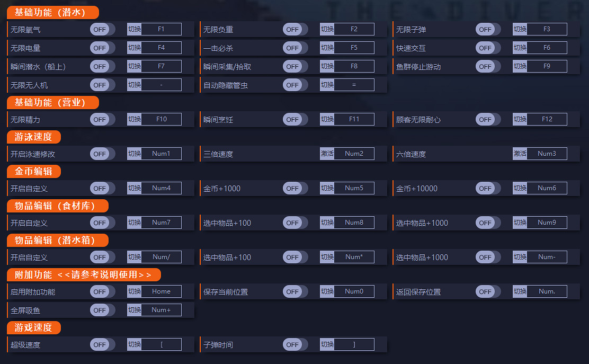Turn on 一击必杀
The height and width of the screenshot is (364, 589).
(x=295, y=48)
